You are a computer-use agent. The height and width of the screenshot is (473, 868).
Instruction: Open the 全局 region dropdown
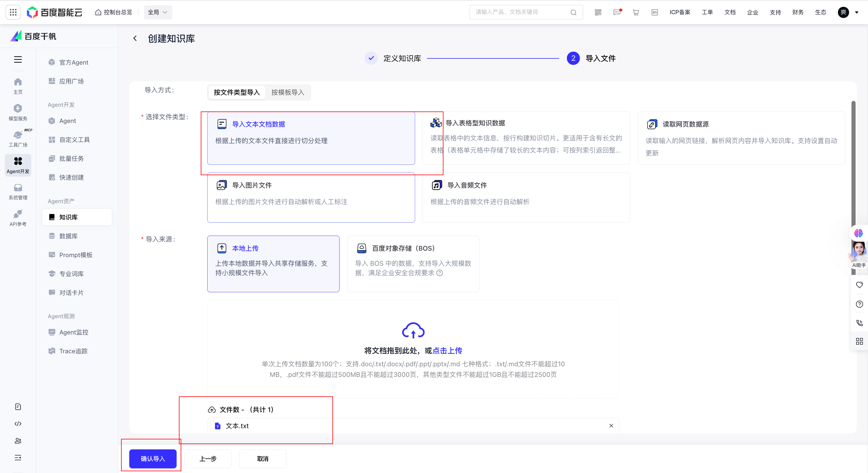pyautogui.click(x=158, y=12)
